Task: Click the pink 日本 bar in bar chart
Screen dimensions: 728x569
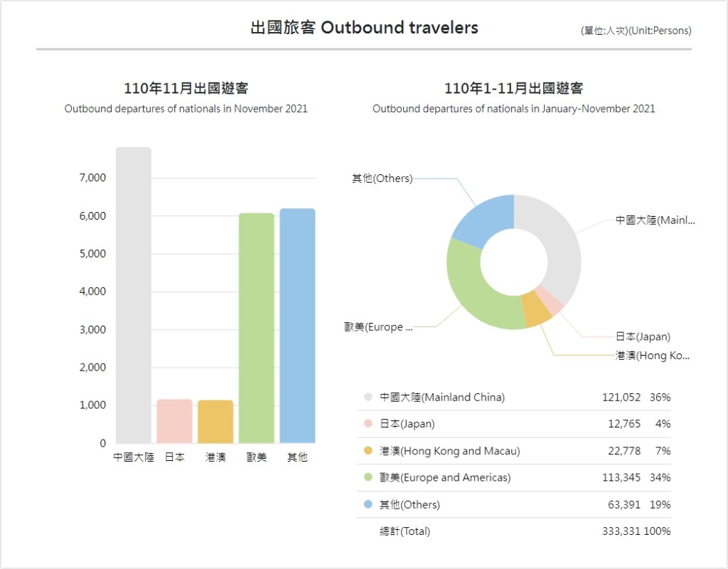Action: 174,421
